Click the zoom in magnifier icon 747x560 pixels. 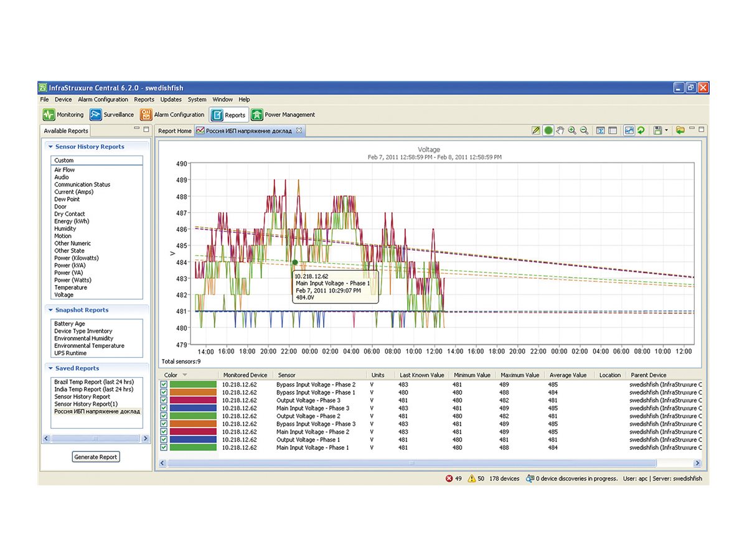pyautogui.click(x=572, y=131)
